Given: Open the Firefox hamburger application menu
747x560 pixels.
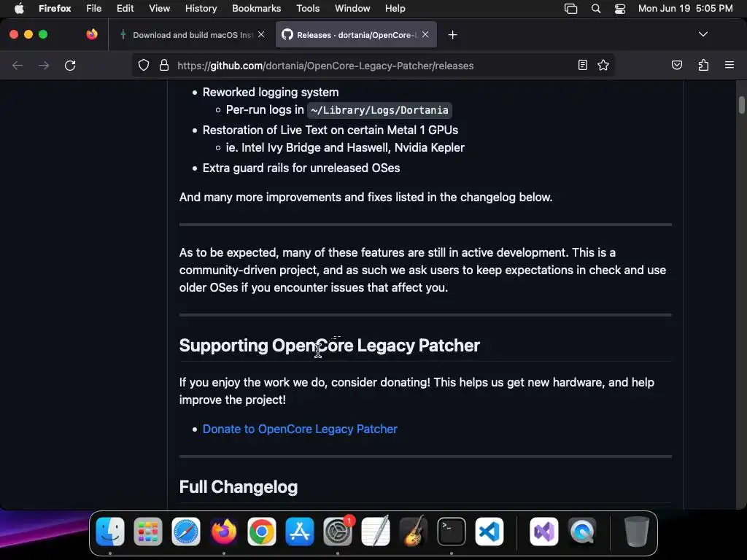Looking at the screenshot, I should (729, 65).
